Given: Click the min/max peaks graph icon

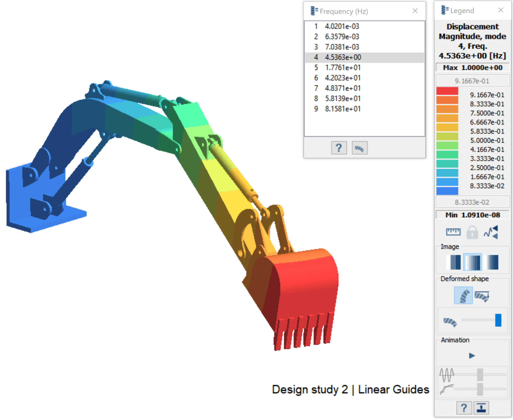Looking at the screenshot, I should (491, 232).
